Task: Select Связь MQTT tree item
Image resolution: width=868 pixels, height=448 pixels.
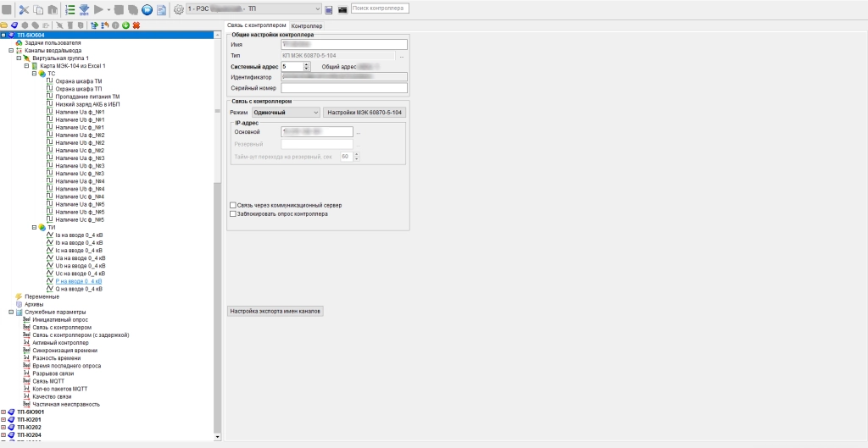Action: pyautogui.click(x=48, y=382)
